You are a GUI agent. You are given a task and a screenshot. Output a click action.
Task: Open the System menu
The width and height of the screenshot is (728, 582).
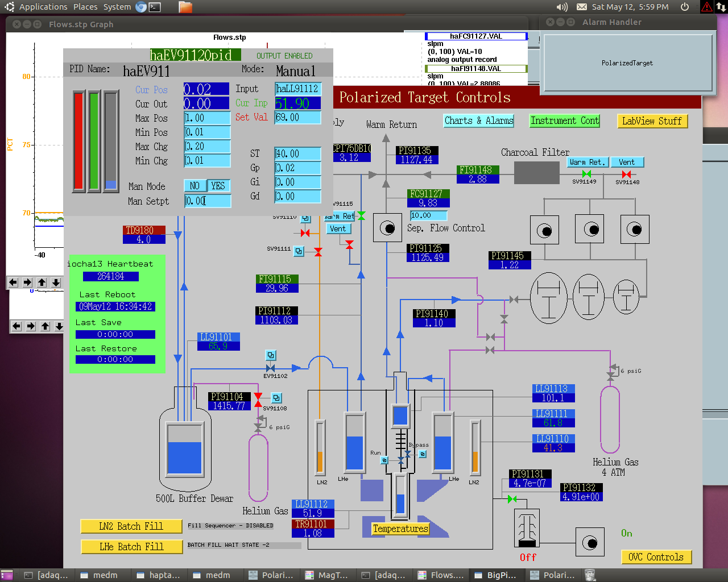(x=117, y=7)
